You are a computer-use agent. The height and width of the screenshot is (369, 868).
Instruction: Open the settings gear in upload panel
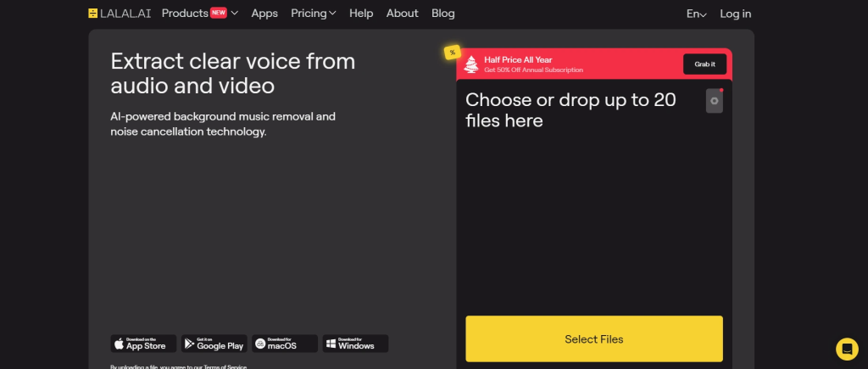714,101
